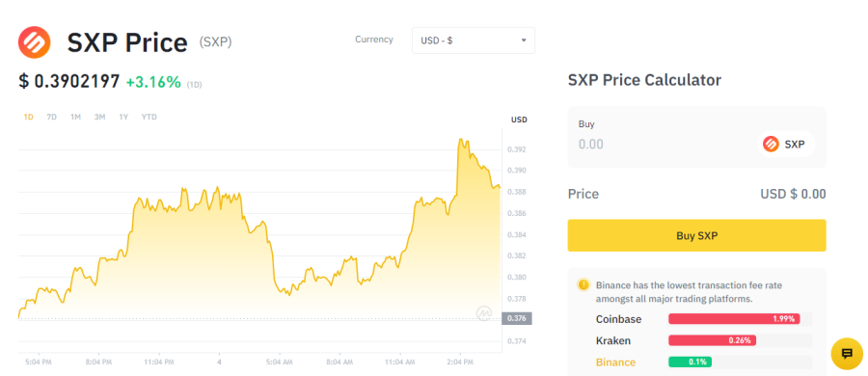
Task: Click the Coinbase 1.99% fee bar
Action: tap(734, 319)
